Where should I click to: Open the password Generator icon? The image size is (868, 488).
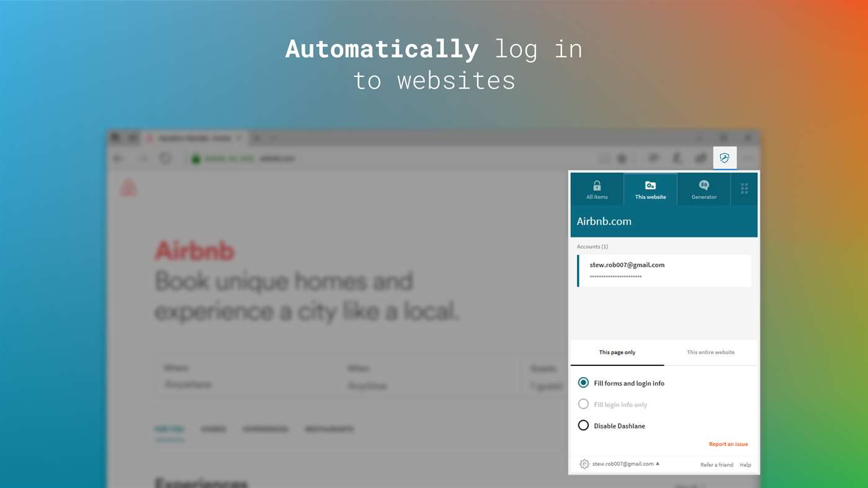point(704,185)
